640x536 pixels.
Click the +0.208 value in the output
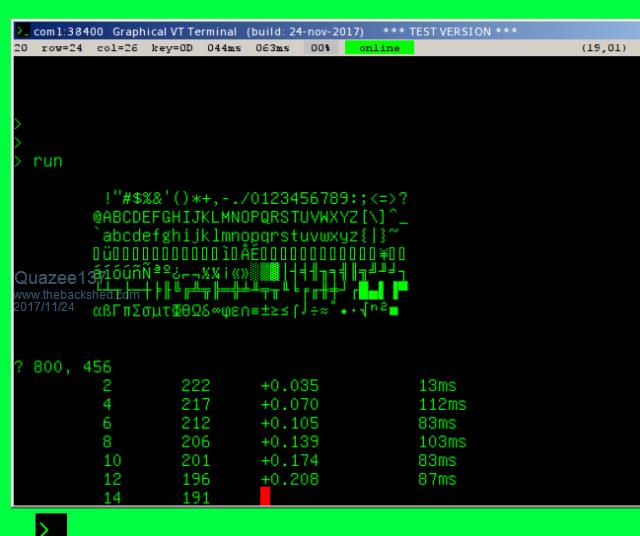coord(290,480)
